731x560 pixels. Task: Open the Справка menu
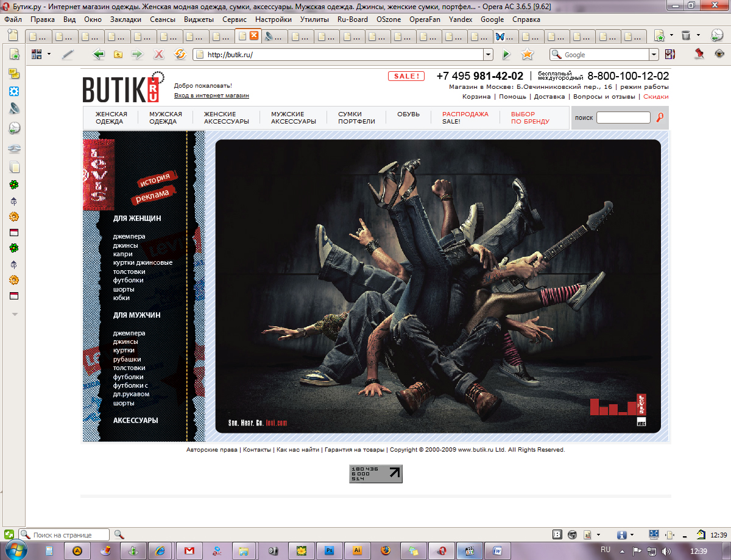click(526, 19)
